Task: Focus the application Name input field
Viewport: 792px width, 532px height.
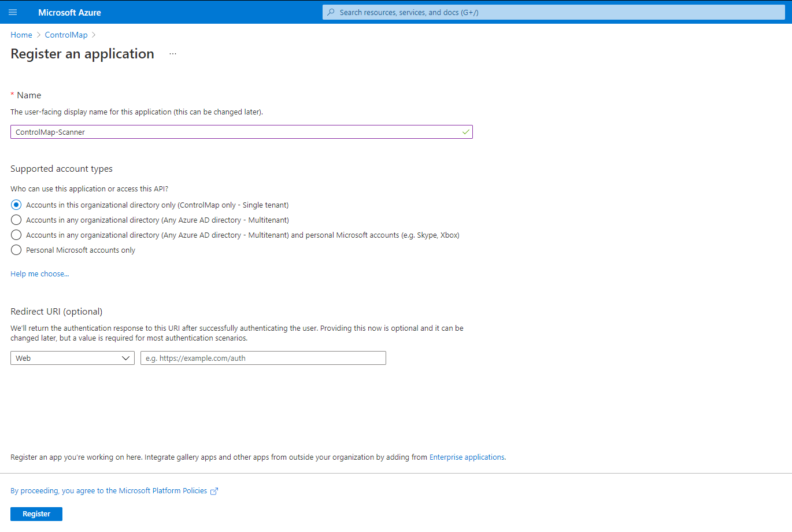Action: click(x=242, y=132)
